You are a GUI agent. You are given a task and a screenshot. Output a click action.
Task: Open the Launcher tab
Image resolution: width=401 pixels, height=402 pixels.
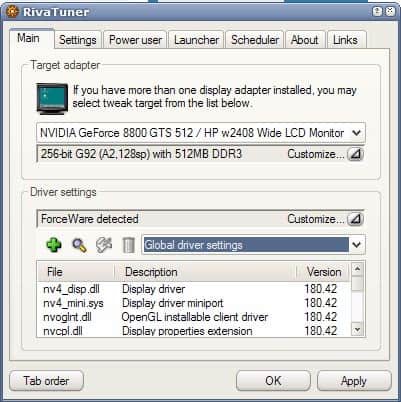coord(196,40)
